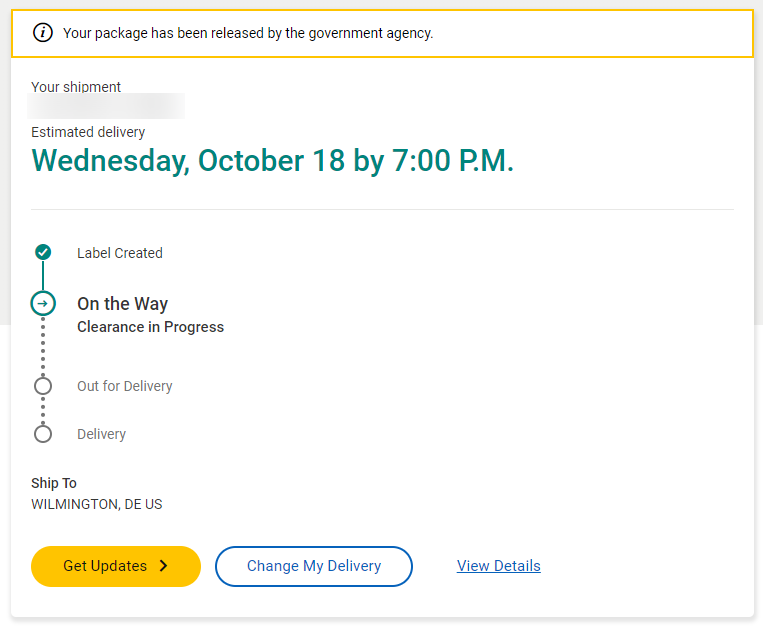Click the estimated delivery date heading
The width and height of the screenshot is (763, 629).
pyautogui.click(x=272, y=161)
